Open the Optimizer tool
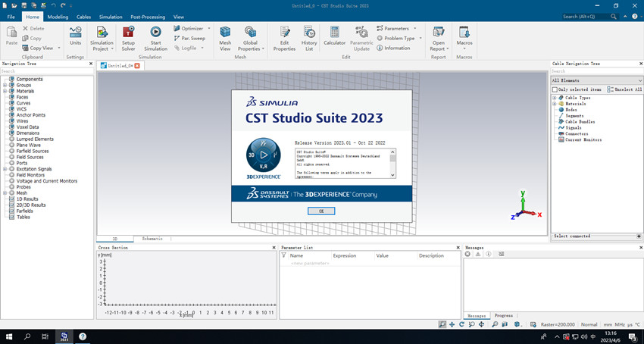 click(x=189, y=28)
